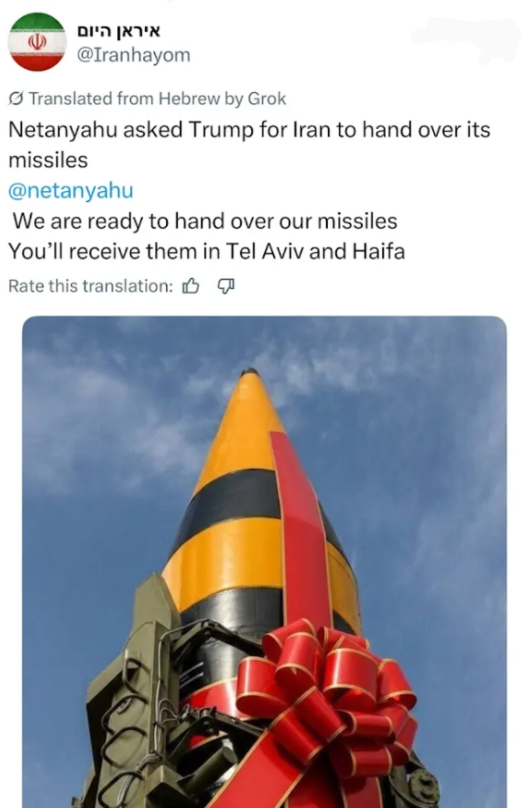The image size is (532, 808).
Task: Click the tweet text about Tel Aviv and Haifa
Action: coord(207,251)
